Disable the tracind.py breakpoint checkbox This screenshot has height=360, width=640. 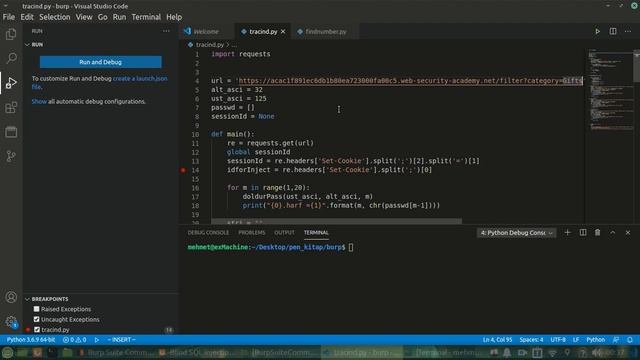37,329
